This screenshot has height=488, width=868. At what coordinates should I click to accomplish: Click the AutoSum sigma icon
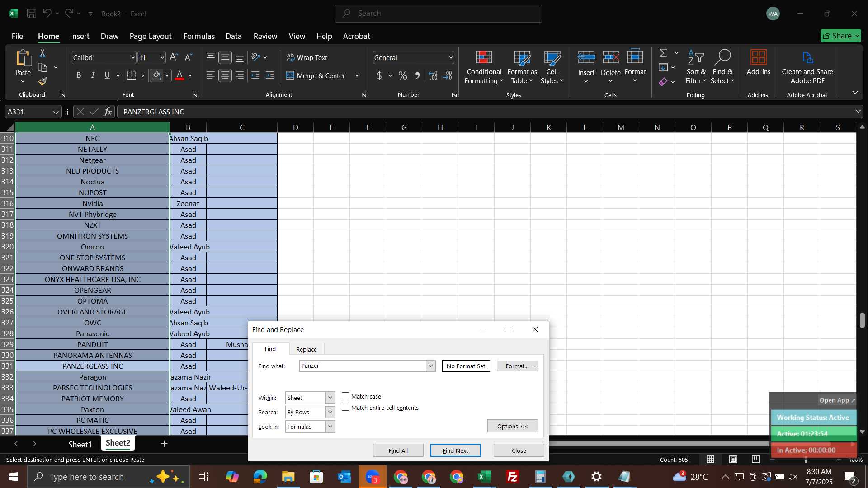tap(663, 53)
